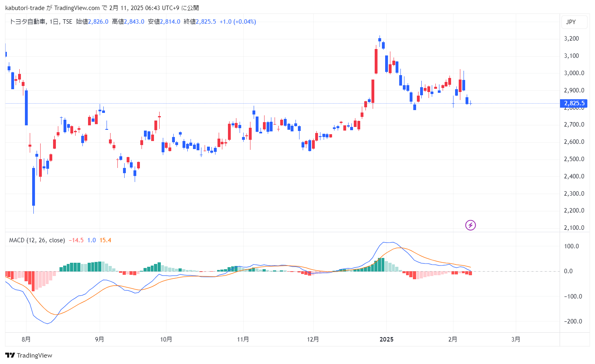Click the MACD histogram value −14.5
Screen dimensions: 595x364
[76, 240]
